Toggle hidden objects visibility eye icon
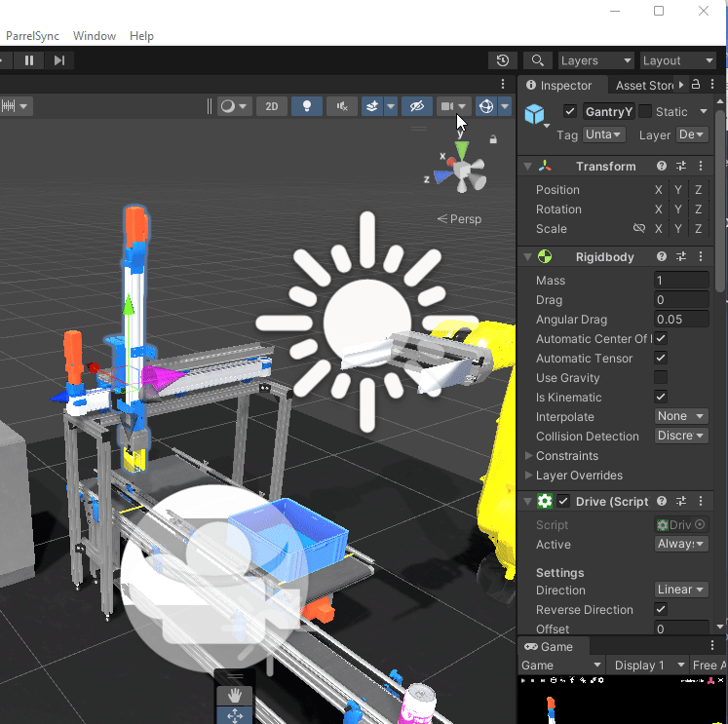Screen dimensions: 728x724 click(x=416, y=106)
